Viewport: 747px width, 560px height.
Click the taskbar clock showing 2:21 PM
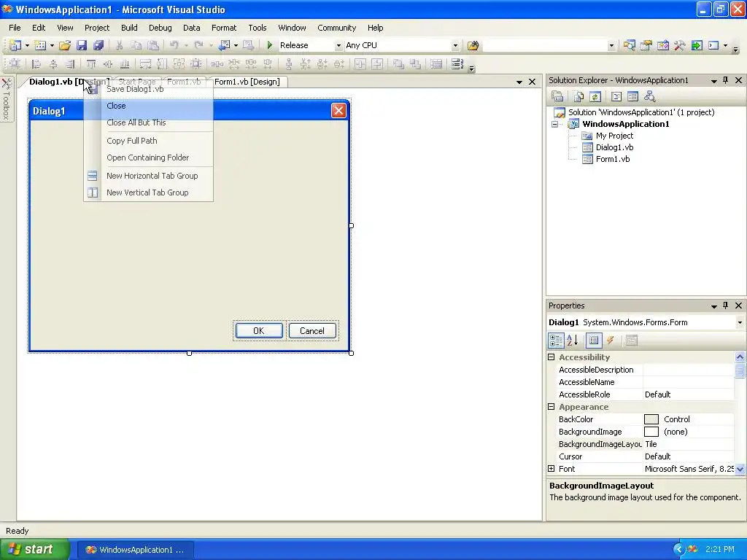click(x=720, y=550)
